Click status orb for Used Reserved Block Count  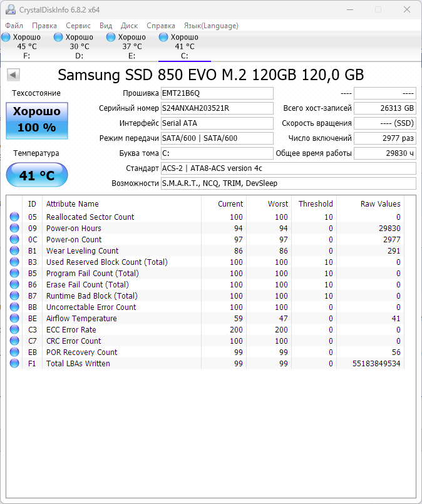tap(14, 262)
